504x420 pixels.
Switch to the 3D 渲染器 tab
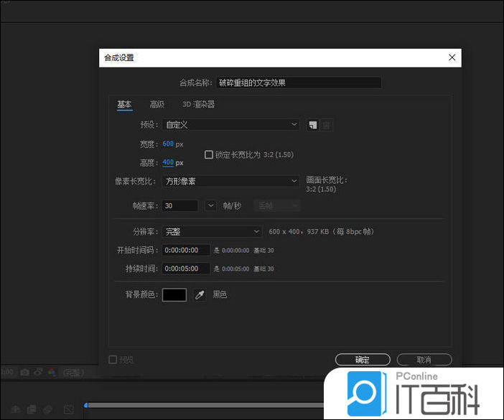(x=198, y=105)
